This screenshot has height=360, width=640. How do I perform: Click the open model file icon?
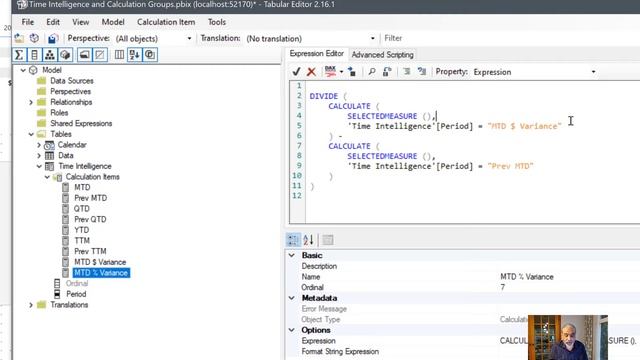(x=19, y=38)
